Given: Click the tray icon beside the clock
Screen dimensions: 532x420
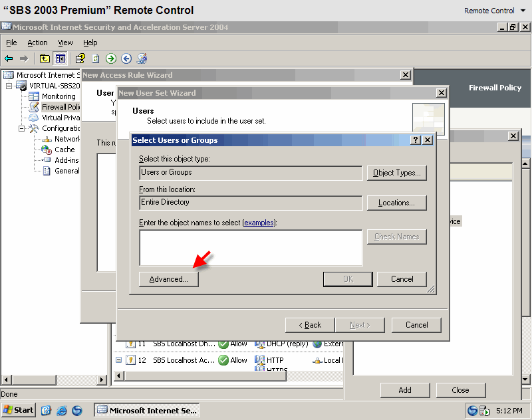Looking at the screenshot, I should pyautogui.click(x=485, y=411).
